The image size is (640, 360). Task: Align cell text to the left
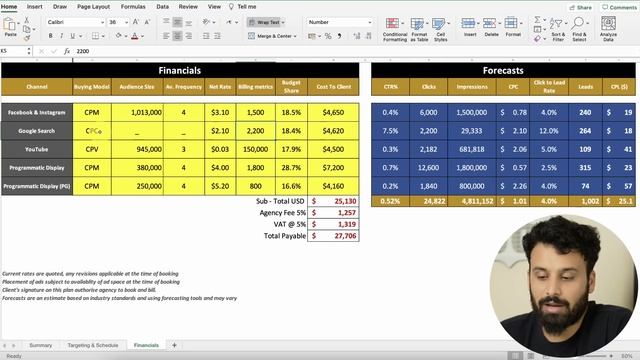(166, 36)
